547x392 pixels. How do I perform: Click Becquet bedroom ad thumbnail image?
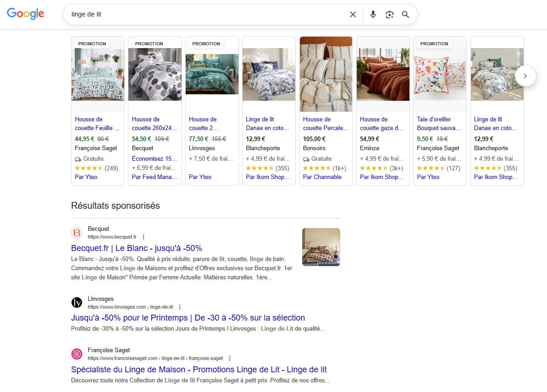coord(321,247)
